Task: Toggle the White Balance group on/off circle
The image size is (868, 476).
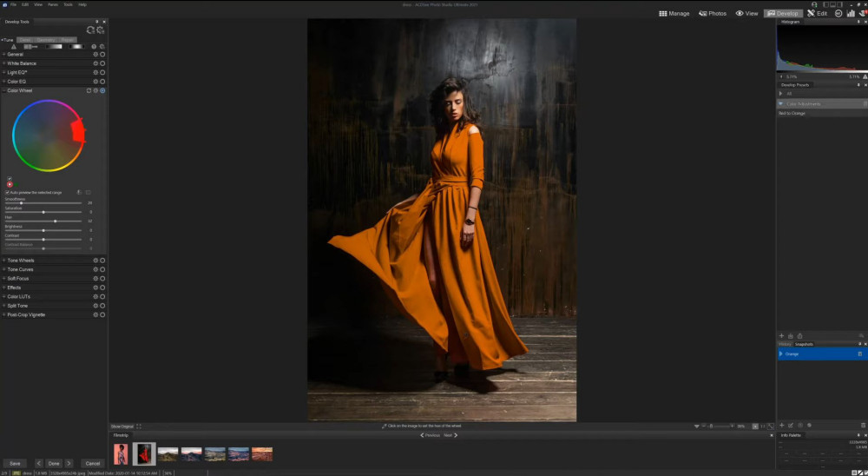Action: coord(102,63)
